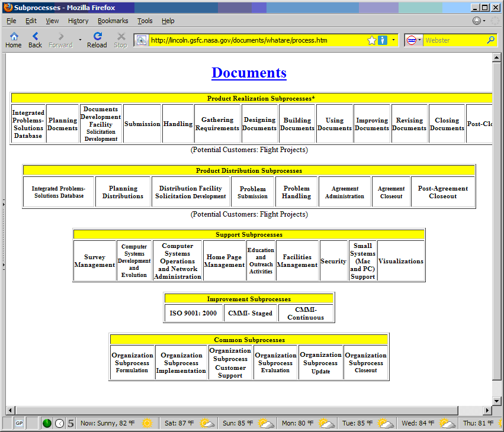Viewport: 504px width, 432px height.
Task: Click the Building Documents cell
Action: point(297,124)
